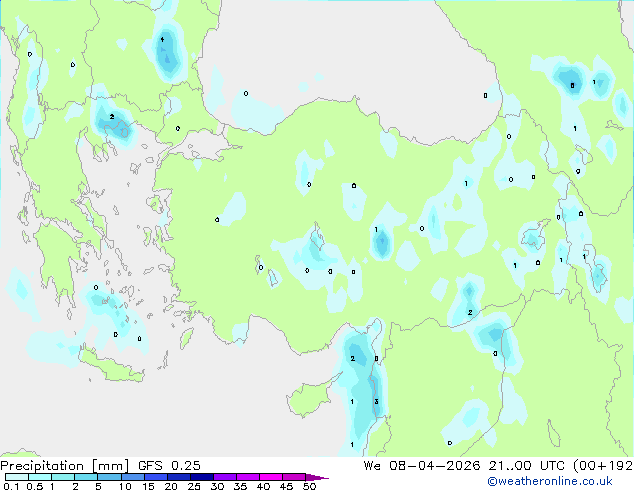Screen dimensions: 634x490
Task: Click the legend tick label '35'
Action: coord(240,486)
